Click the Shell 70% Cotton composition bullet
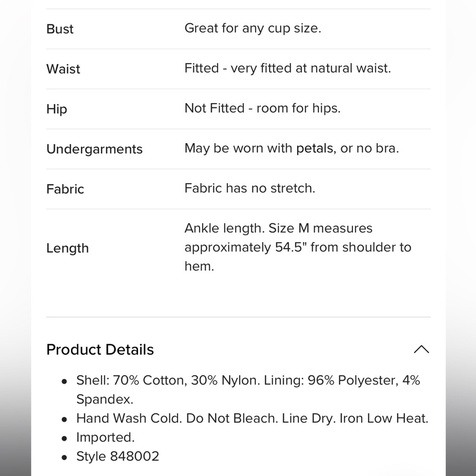476x476 pixels. pos(248,389)
